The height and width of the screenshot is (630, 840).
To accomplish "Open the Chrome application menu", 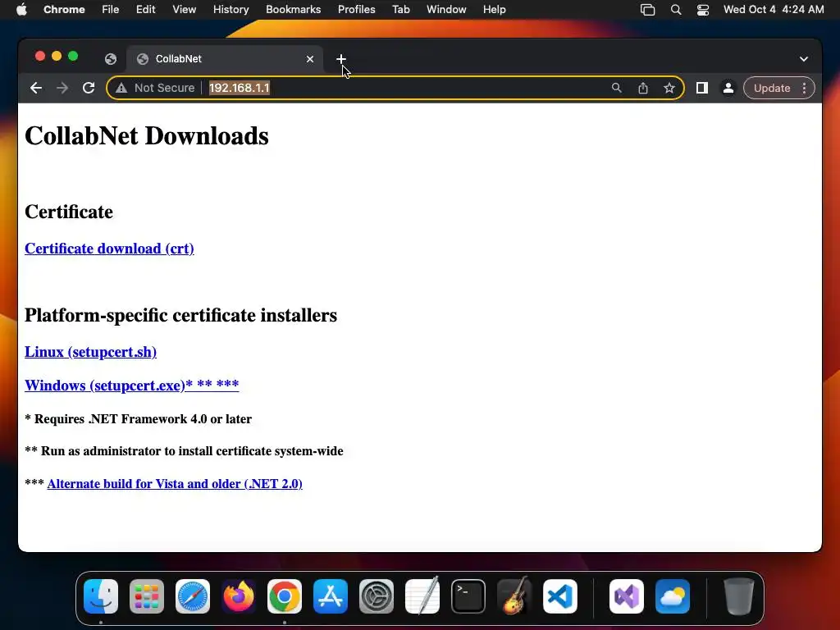I will tap(64, 10).
